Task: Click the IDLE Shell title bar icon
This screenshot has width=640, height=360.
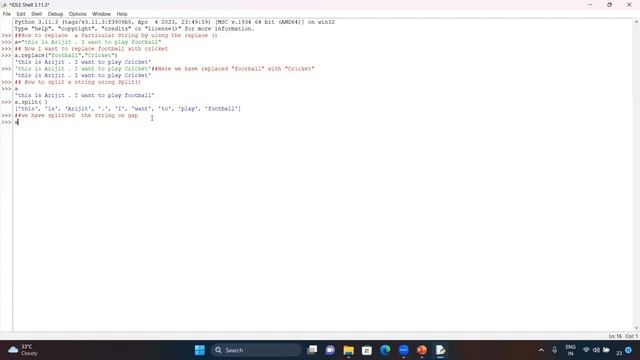Action: click(4, 4)
